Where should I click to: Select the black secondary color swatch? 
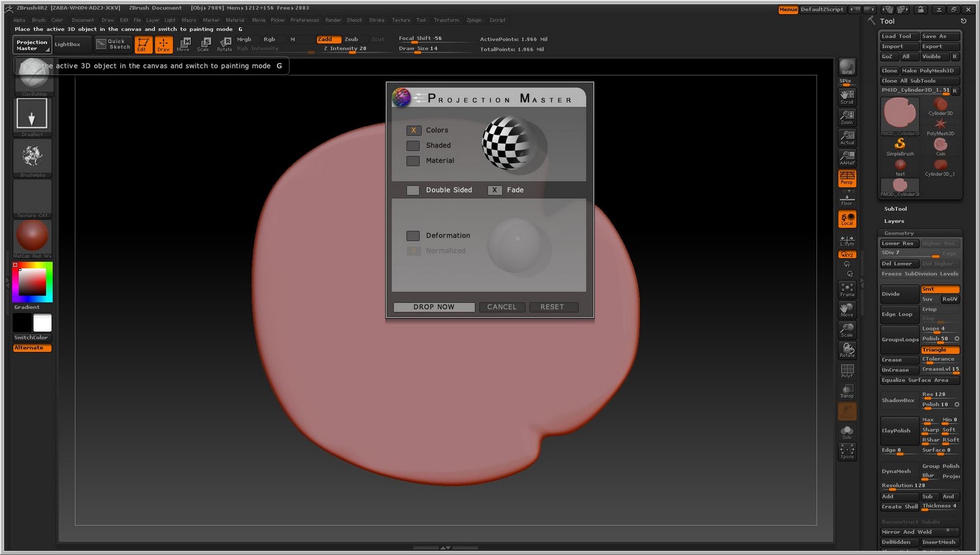tap(22, 323)
